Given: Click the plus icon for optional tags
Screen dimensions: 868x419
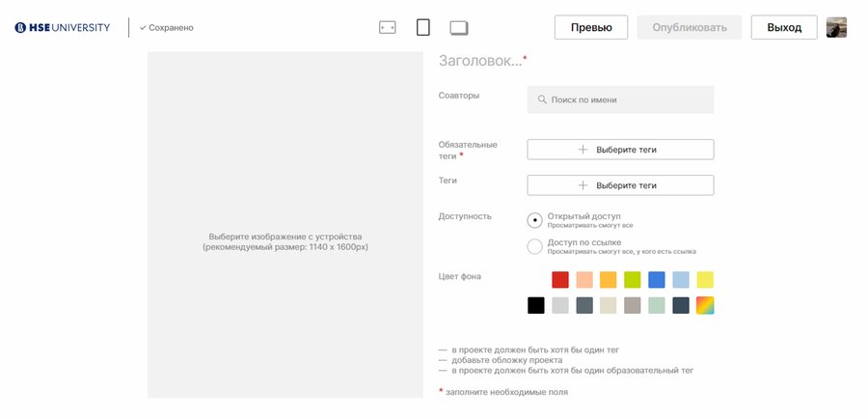Looking at the screenshot, I should (583, 185).
